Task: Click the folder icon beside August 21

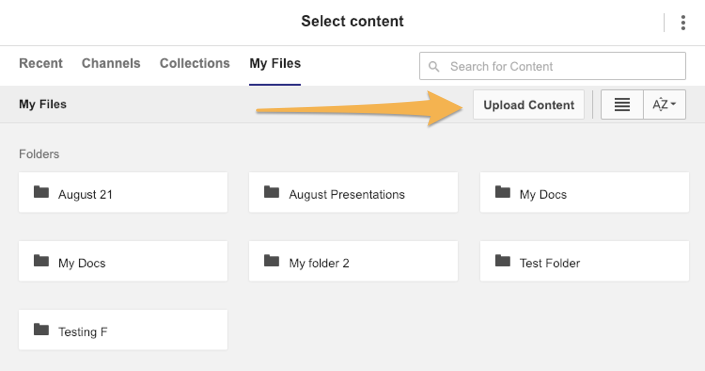Action: click(41, 192)
